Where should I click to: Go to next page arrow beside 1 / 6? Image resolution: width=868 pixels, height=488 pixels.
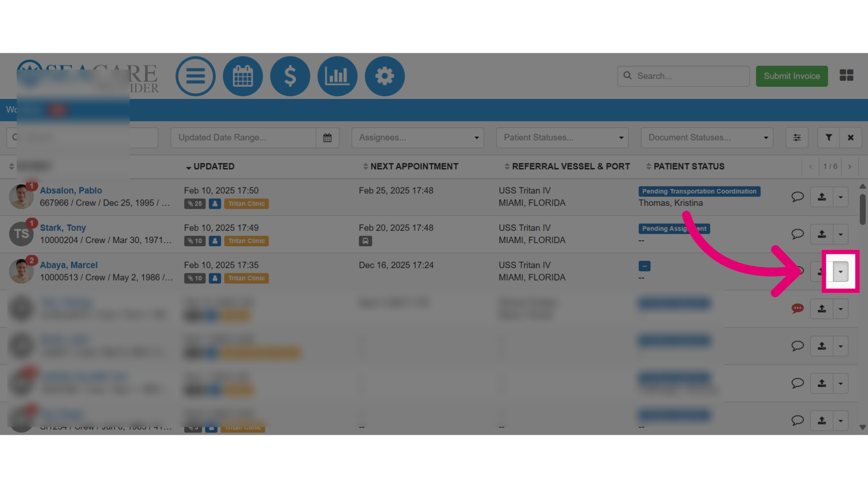click(x=850, y=167)
